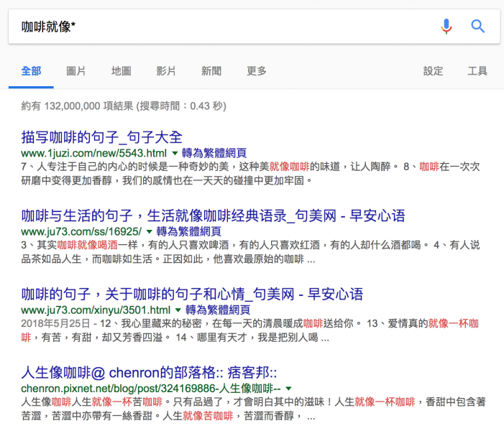Image resolution: width=504 pixels, height=431 pixels.
Task: Switch to the 圖片 tab
Action: pos(76,71)
